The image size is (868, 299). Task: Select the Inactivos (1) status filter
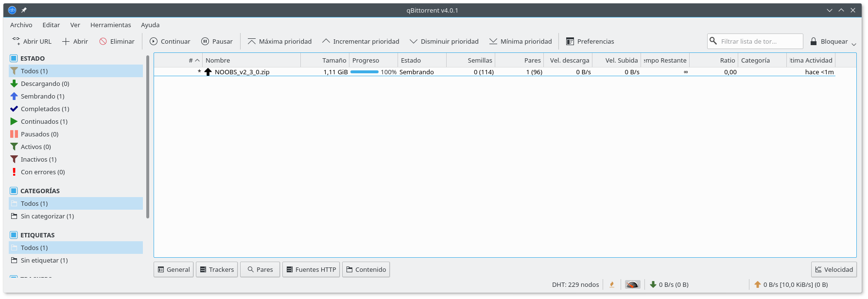[76, 159]
